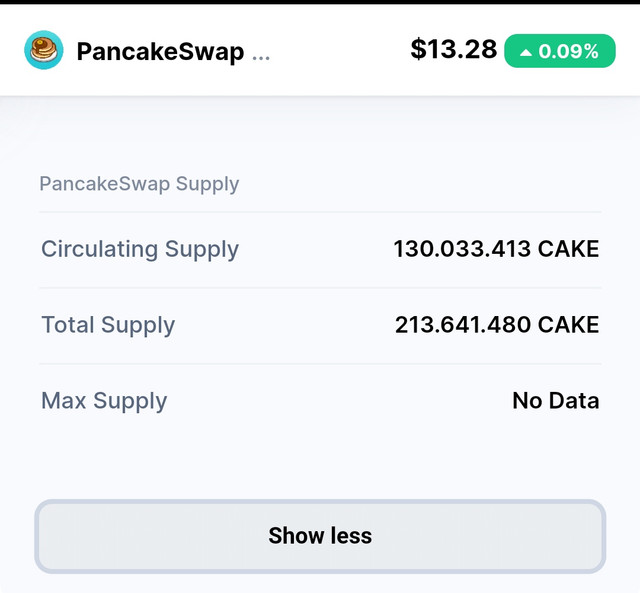Screen dimensions: 640x593
Task: Click the Max Supply label
Action: point(104,401)
